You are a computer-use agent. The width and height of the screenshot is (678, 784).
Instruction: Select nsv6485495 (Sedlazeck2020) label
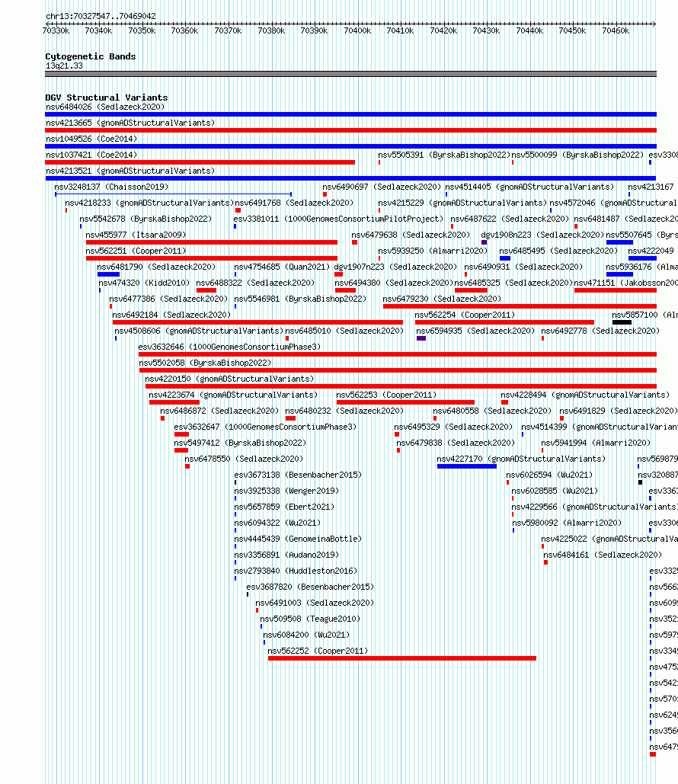[x=558, y=251]
